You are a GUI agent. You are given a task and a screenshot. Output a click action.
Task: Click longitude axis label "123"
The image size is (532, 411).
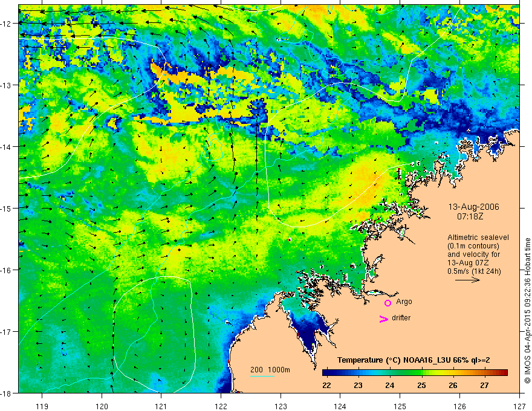(x=281, y=406)
